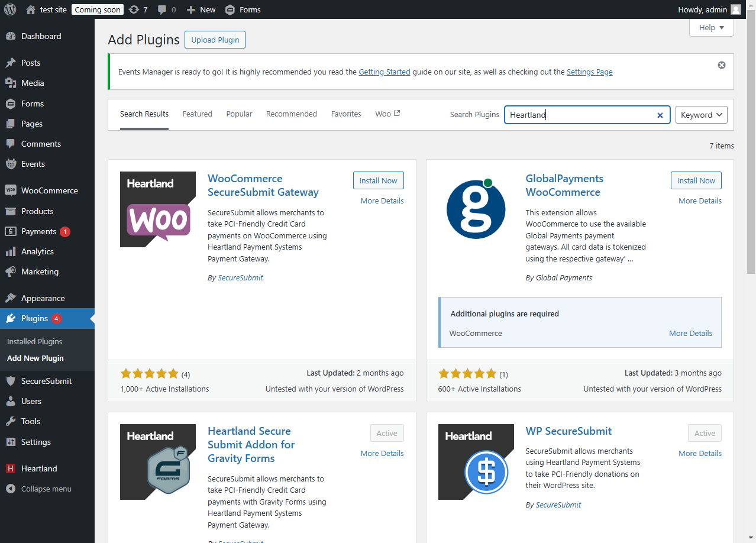Click the Payments sidebar icon
This screenshot has height=543, width=756.
11,231
